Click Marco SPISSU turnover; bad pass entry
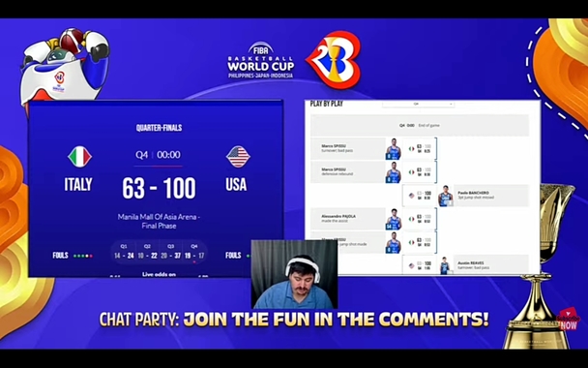This screenshot has width=588, height=368. (348, 149)
